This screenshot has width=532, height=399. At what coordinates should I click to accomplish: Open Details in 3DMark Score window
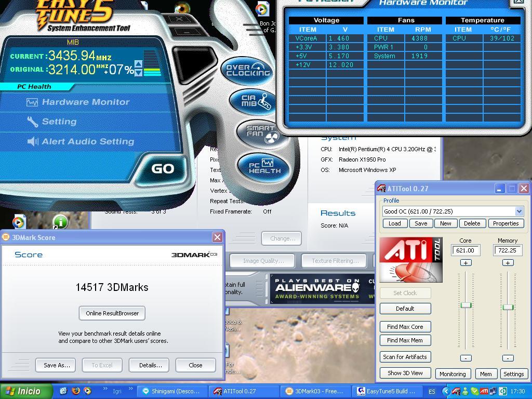150,365
